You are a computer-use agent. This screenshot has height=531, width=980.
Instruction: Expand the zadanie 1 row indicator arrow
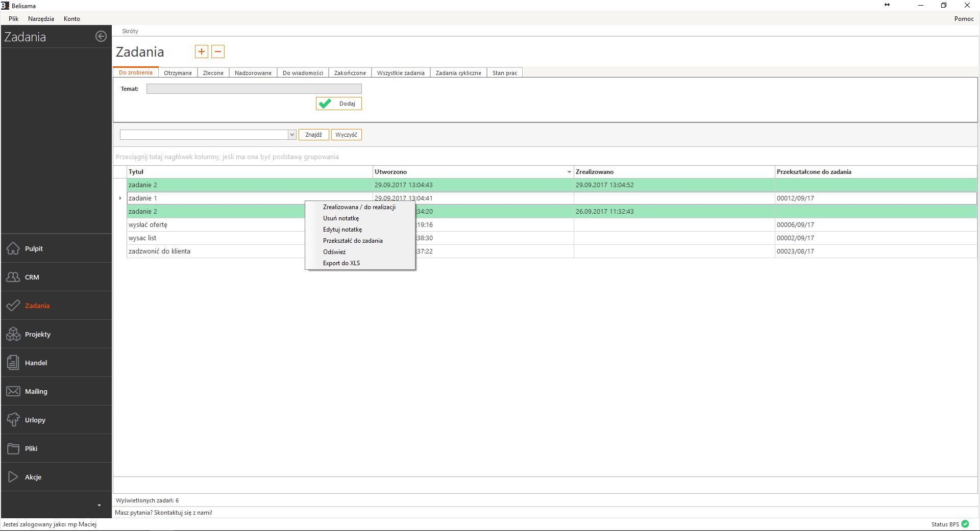click(120, 198)
